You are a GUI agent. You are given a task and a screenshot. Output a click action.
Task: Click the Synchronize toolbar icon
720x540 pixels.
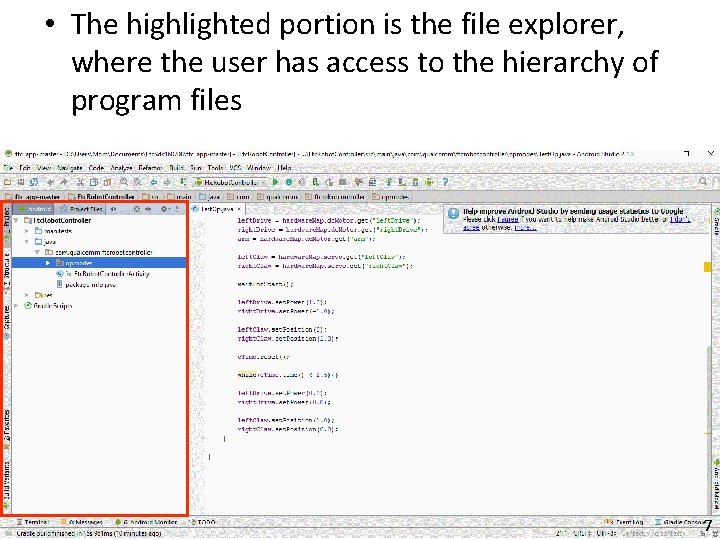pyautogui.click(x=34, y=182)
